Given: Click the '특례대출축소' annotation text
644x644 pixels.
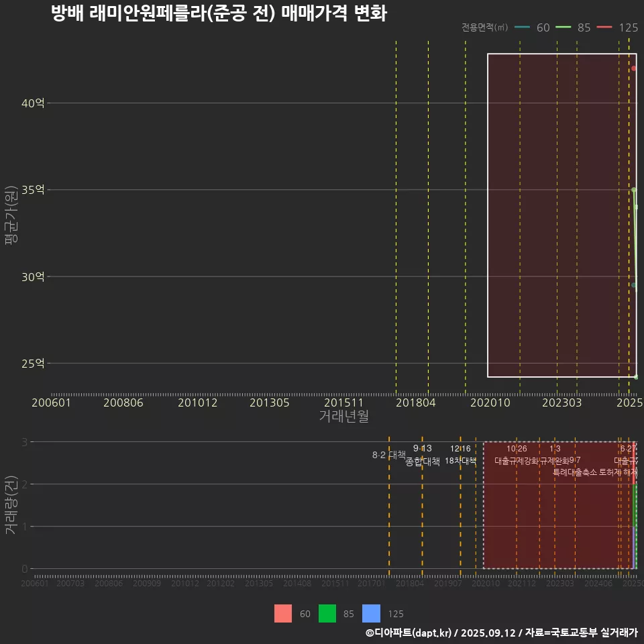Looking at the screenshot, I should (575, 472).
